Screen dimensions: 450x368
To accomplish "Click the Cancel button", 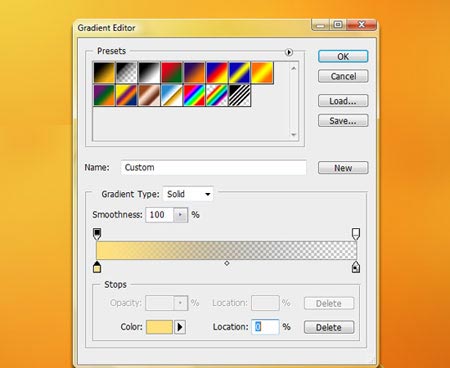I will click(343, 76).
